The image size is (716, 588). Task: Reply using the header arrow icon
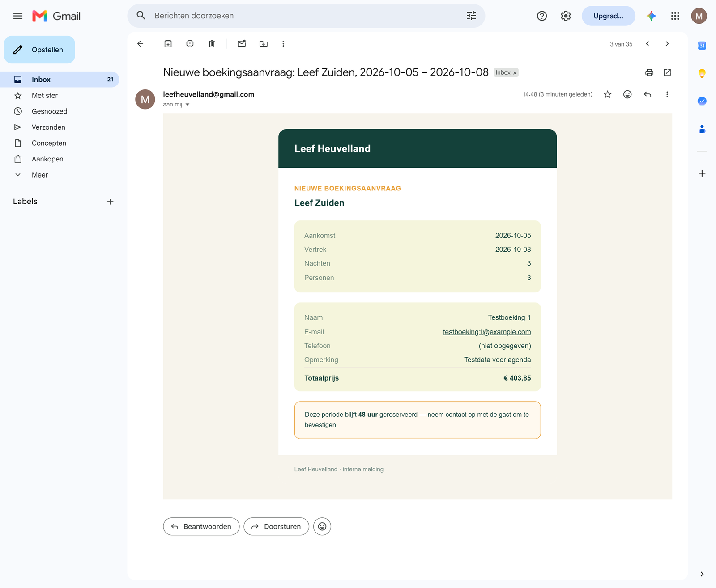648,94
